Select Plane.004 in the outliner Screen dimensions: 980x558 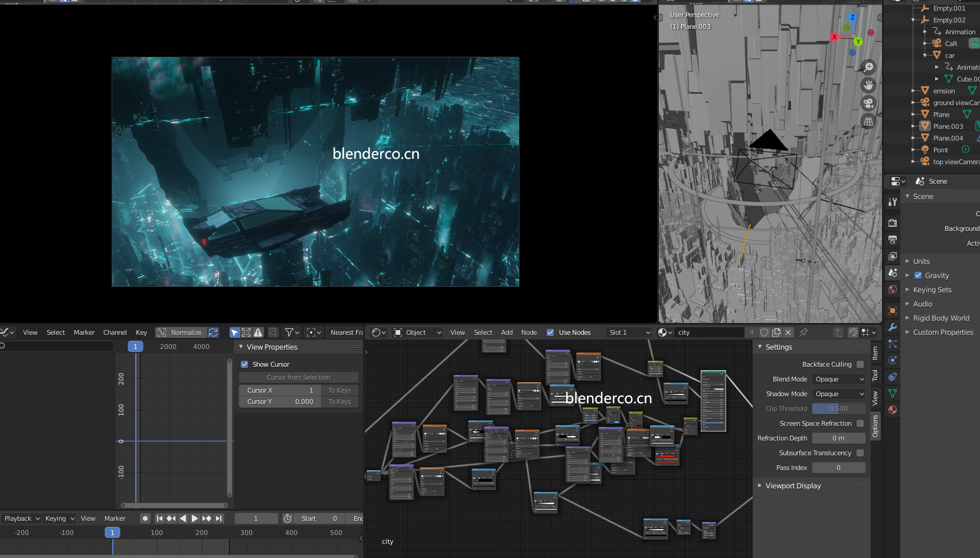tap(948, 138)
